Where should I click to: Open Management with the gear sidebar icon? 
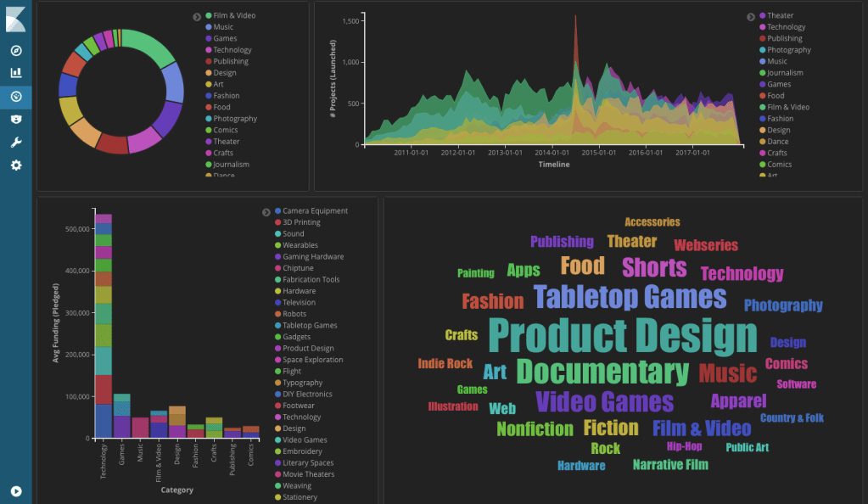click(x=14, y=165)
